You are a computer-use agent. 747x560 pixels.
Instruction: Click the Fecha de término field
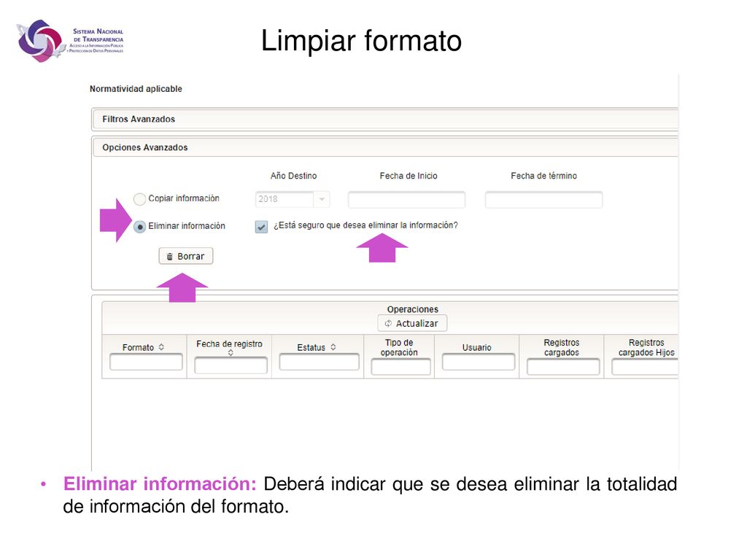[543, 200]
